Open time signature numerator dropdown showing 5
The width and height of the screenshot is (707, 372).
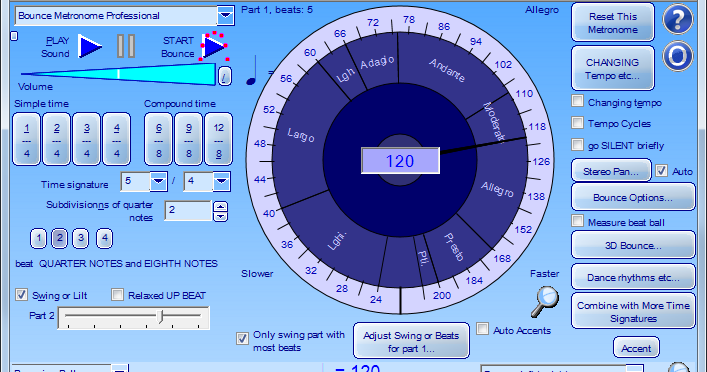(x=158, y=181)
